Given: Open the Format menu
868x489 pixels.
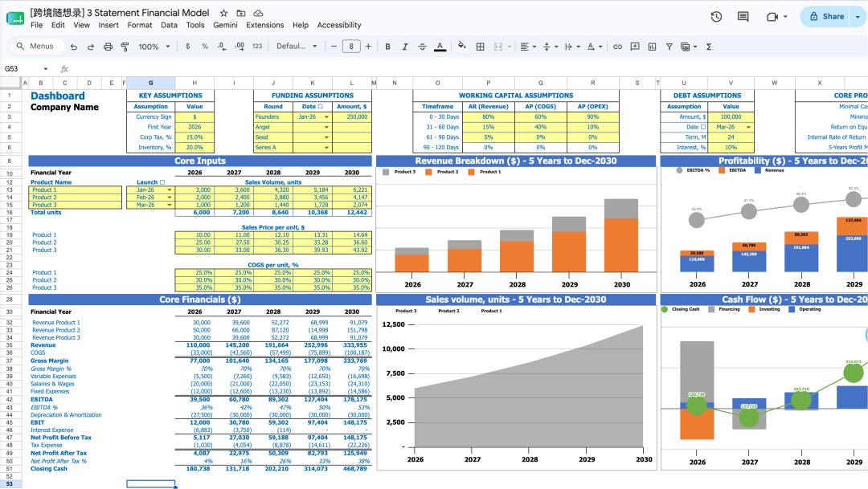Looking at the screenshot, I should click(140, 25).
